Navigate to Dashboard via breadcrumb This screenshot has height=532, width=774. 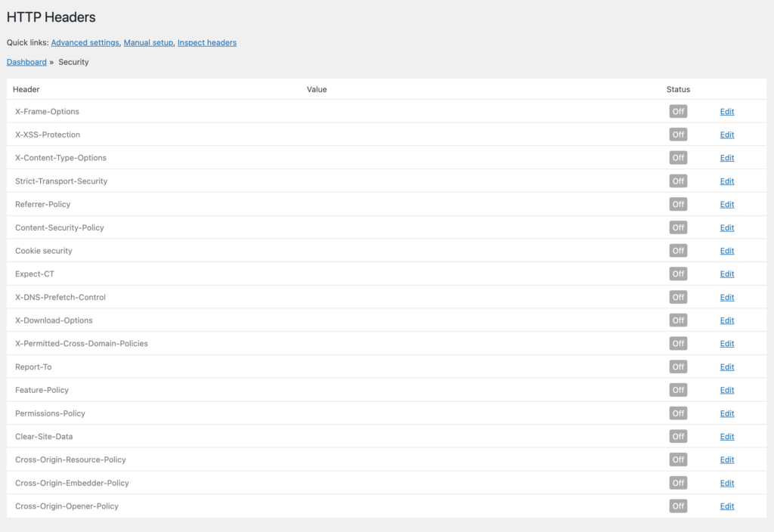(x=26, y=61)
